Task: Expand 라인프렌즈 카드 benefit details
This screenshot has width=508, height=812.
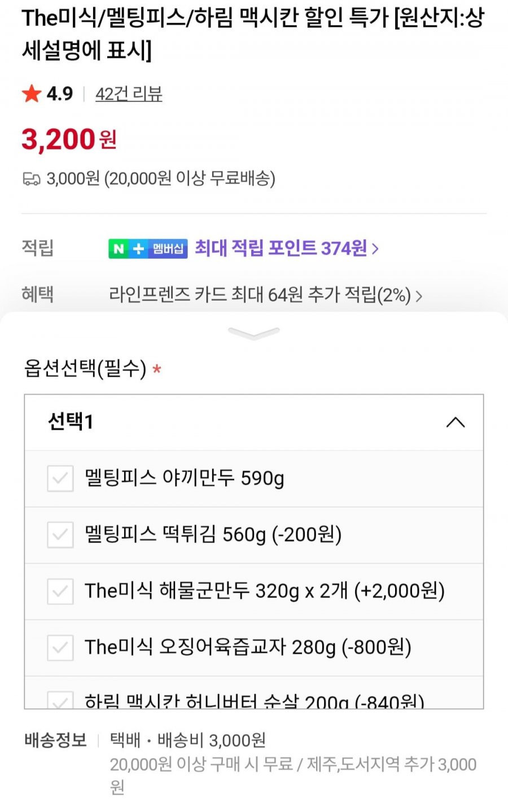Action: (265, 295)
